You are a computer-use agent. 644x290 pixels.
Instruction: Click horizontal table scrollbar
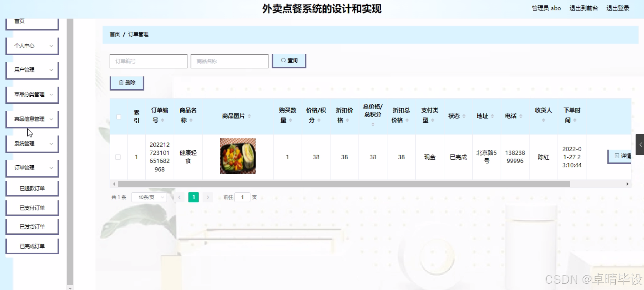tap(344, 184)
